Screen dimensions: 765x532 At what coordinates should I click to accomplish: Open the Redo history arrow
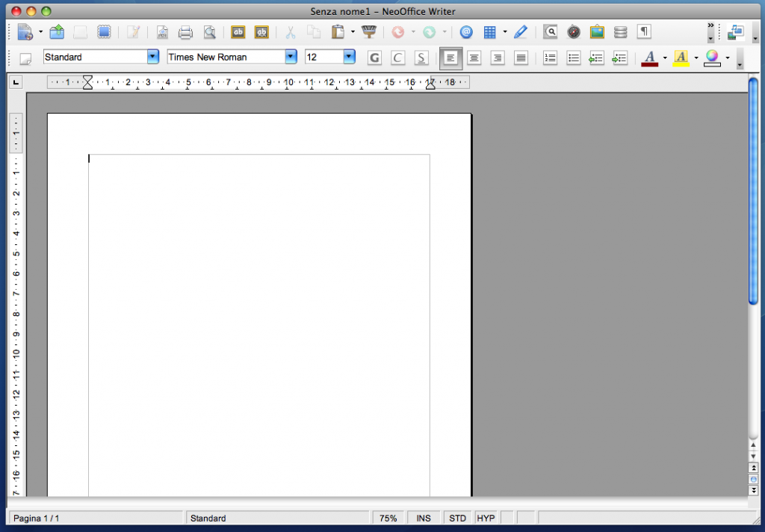click(x=445, y=32)
